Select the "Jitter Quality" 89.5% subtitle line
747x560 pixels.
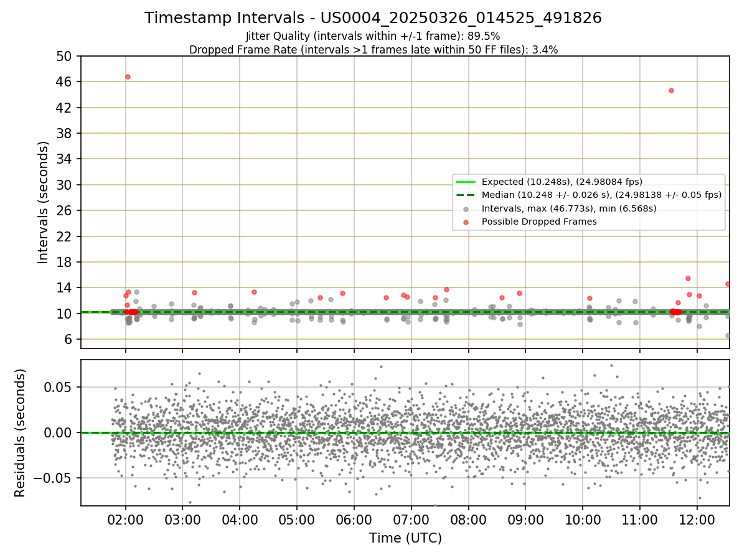point(373,37)
